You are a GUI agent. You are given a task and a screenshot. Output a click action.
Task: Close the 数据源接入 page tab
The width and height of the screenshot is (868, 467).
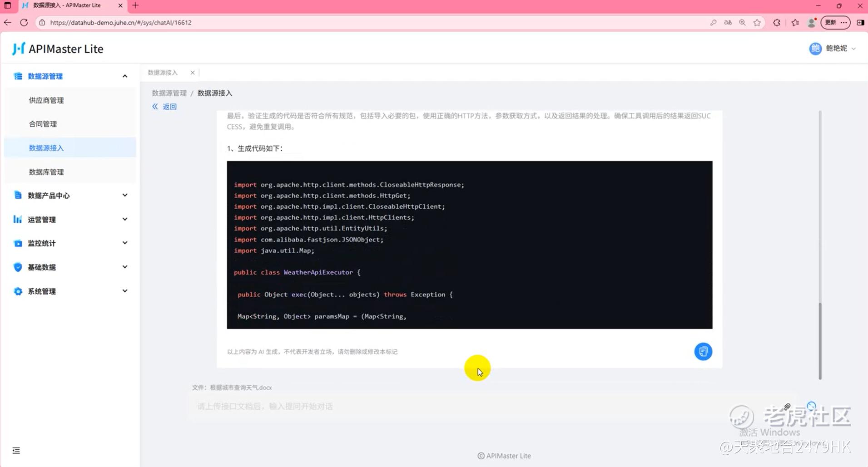coord(193,73)
